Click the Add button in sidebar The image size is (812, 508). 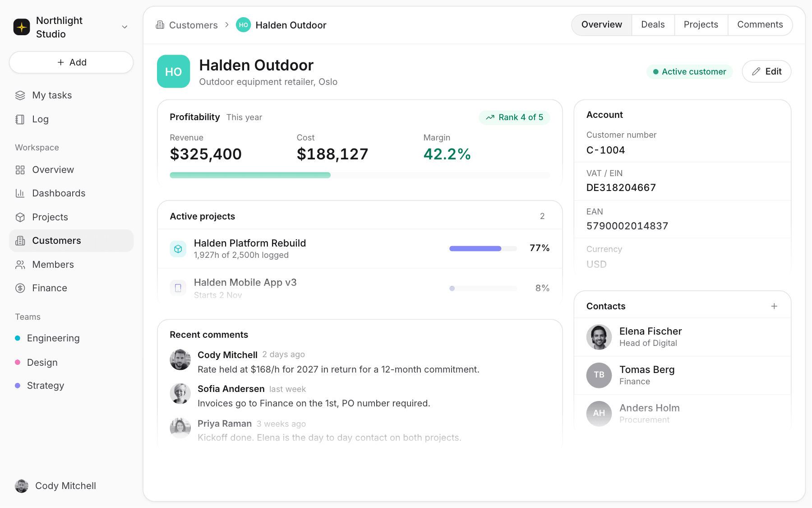(71, 62)
